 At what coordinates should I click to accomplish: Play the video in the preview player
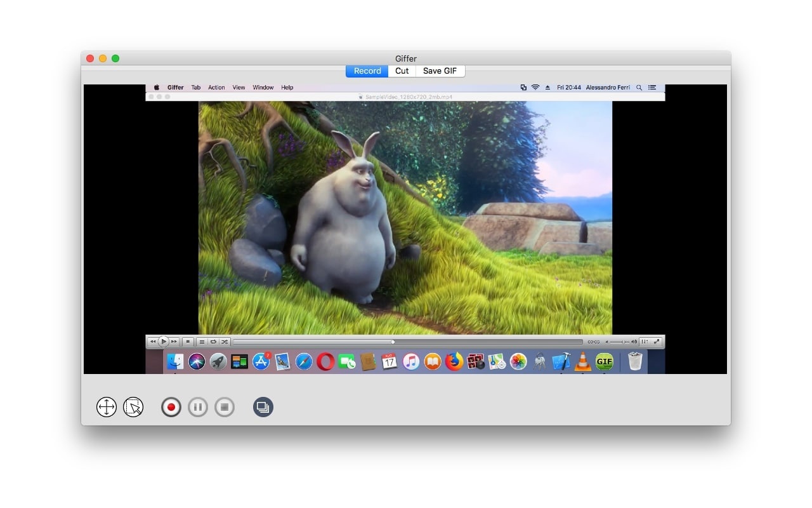click(x=164, y=342)
